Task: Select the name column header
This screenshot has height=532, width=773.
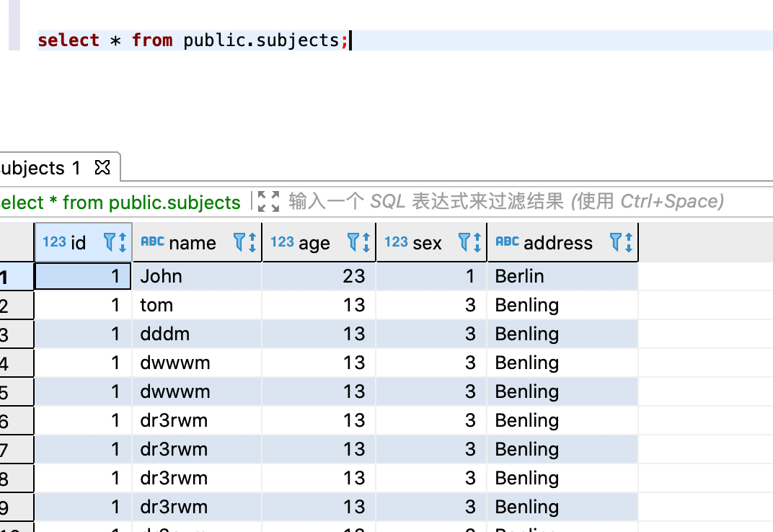Action: click(197, 242)
